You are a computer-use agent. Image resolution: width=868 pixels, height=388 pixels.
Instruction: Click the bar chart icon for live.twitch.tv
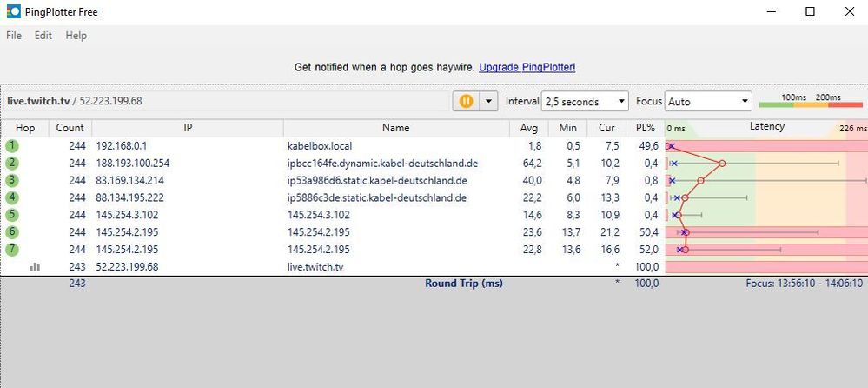point(35,267)
